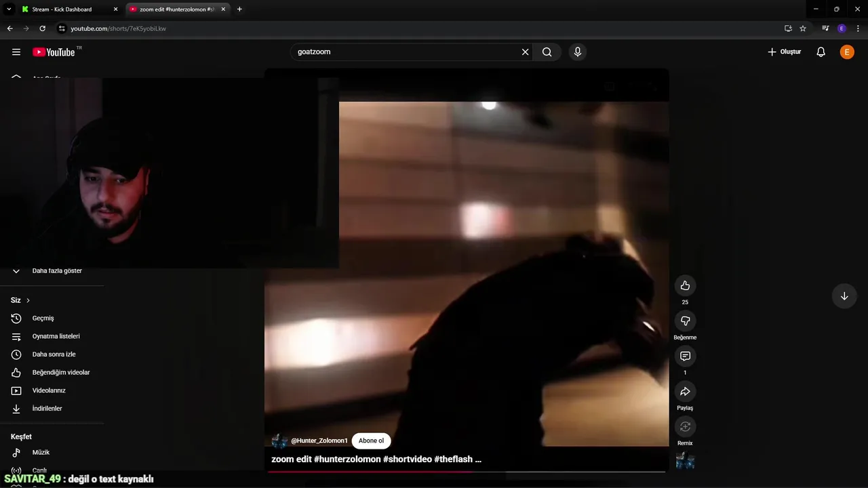Open the tab search dropdown arrow
The height and width of the screenshot is (488, 868).
(9, 9)
